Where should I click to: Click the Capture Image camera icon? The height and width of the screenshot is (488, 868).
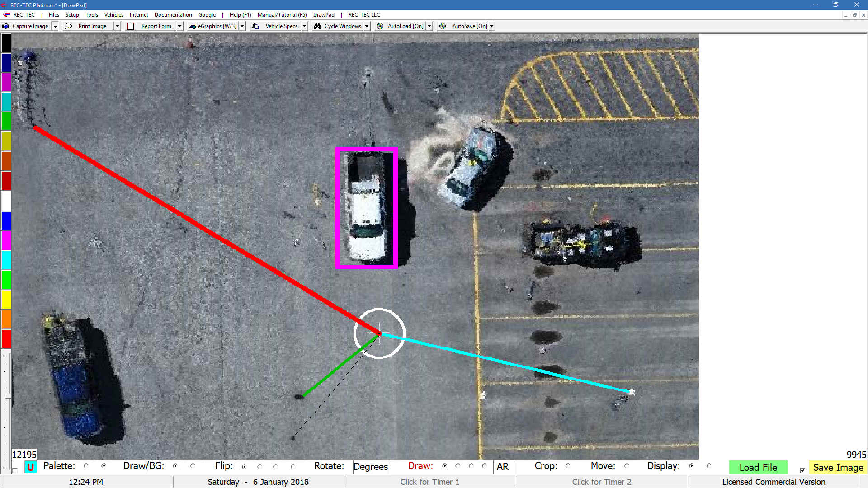tap(6, 26)
